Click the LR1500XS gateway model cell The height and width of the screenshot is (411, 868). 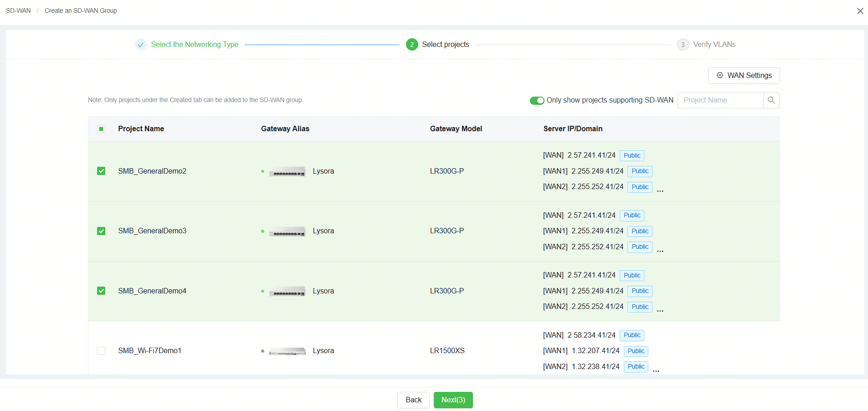pyautogui.click(x=447, y=351)
